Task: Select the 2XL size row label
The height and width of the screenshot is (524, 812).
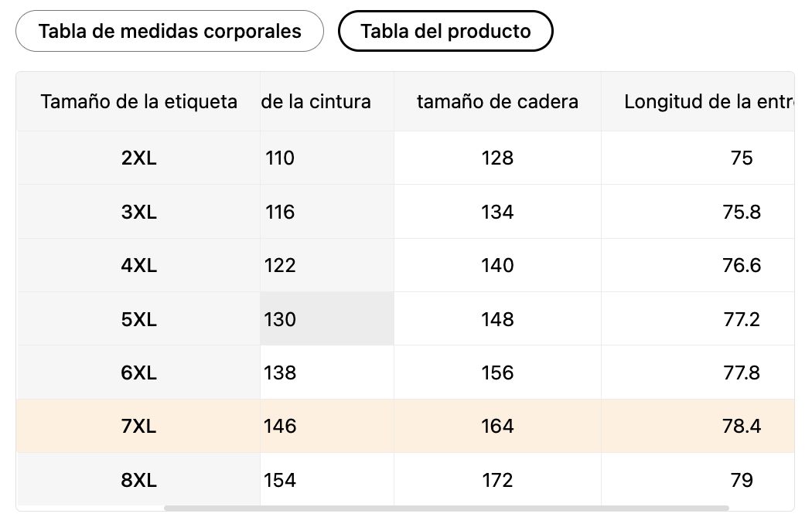Action: pyautogui.click(x=139, y=158)
